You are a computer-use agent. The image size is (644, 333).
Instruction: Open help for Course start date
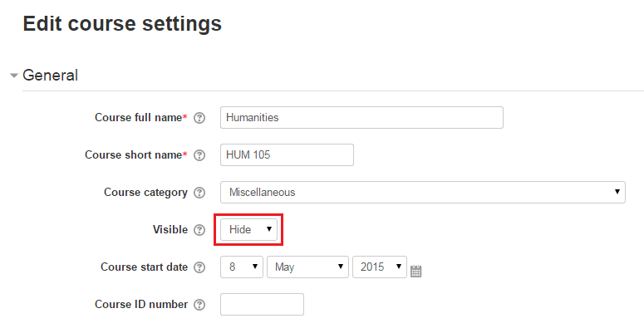coord(199,267)
